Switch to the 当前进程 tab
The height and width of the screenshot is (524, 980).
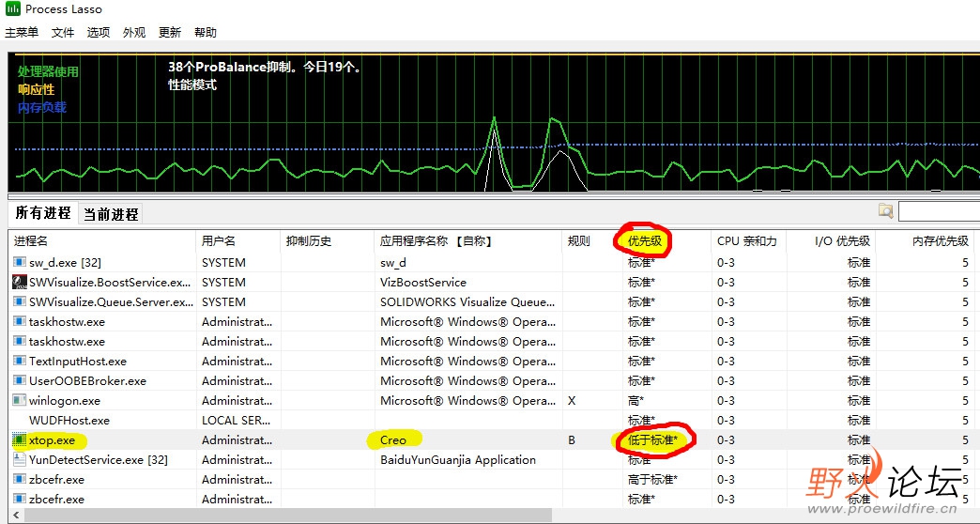tap(112, 214)
